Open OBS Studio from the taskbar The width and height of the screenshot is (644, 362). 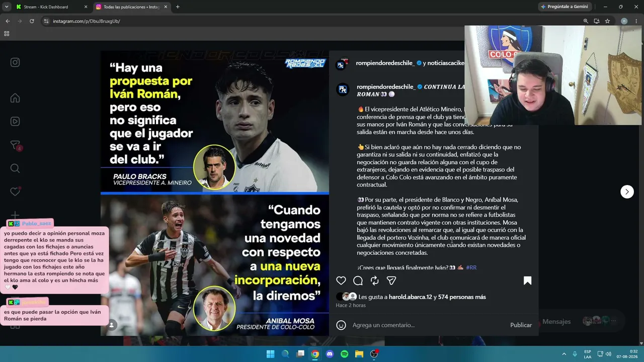click(374, 354)
